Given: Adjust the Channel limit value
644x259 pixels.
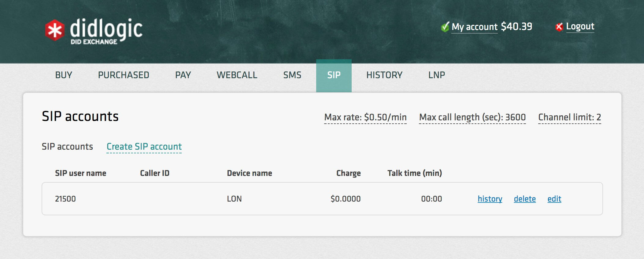Looking at the screenshot, I should click(x=569, y=117).
